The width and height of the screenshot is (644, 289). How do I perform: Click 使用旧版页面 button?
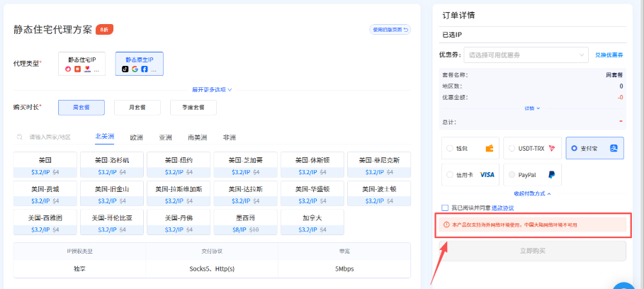390,30
